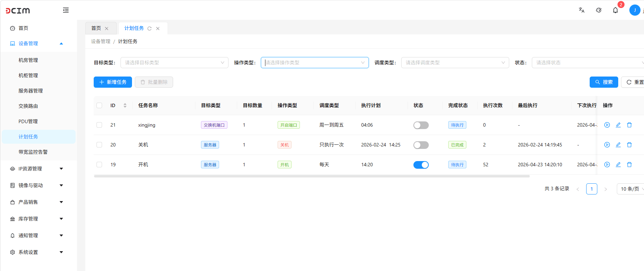Image resolution: width=644 pixels, height=271 pixels.
Task: Go to next page arrow
Action: [606, 189]
